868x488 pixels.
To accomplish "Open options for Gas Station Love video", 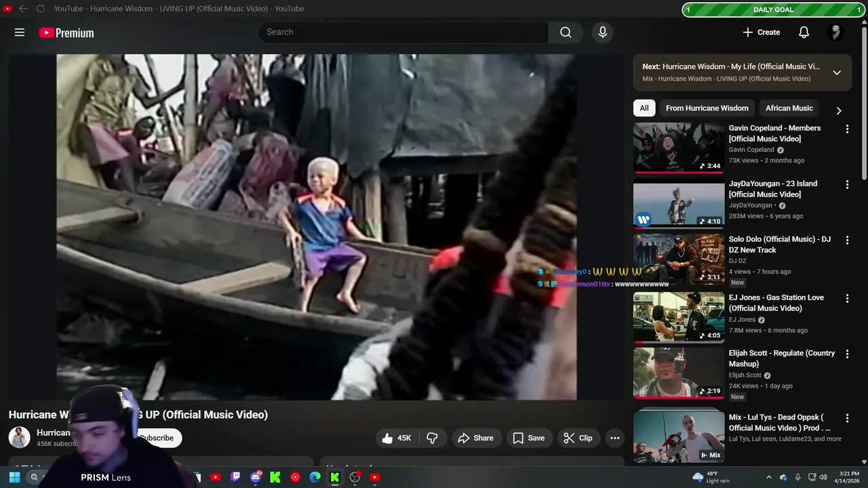I will point(847,298).
